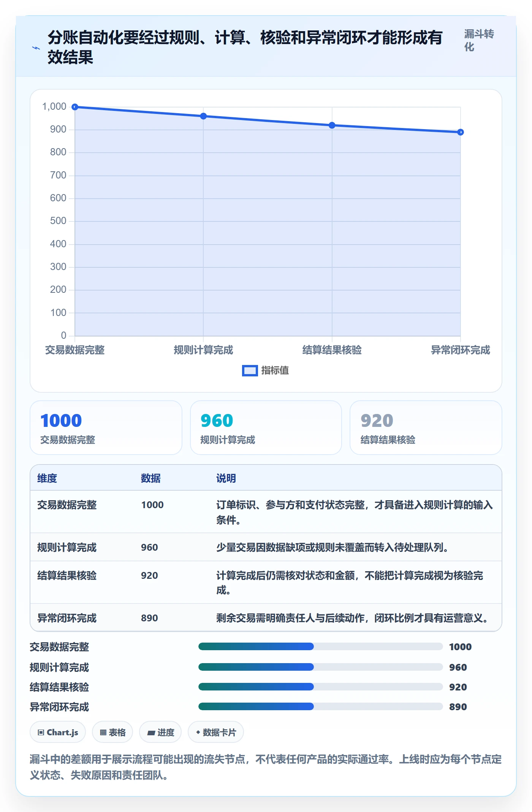Click the 异常闭环完成 progress bar
This screenshot has width=532, height=812.
tap(320, 706)
